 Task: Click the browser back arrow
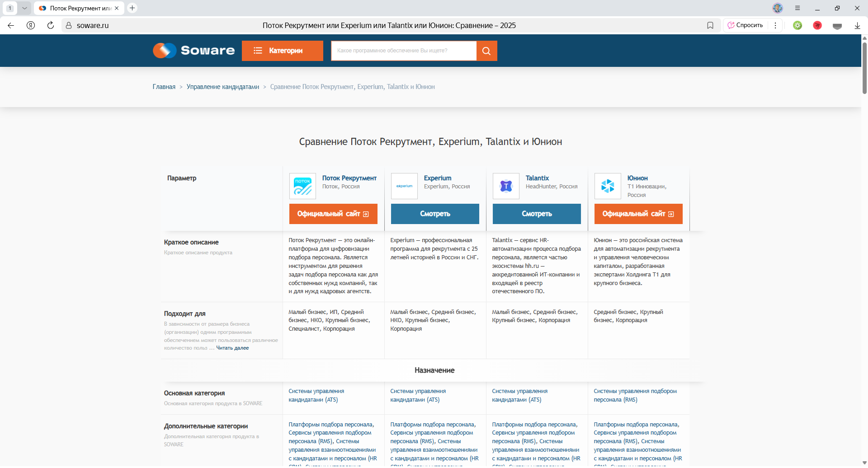coord(11,25)
